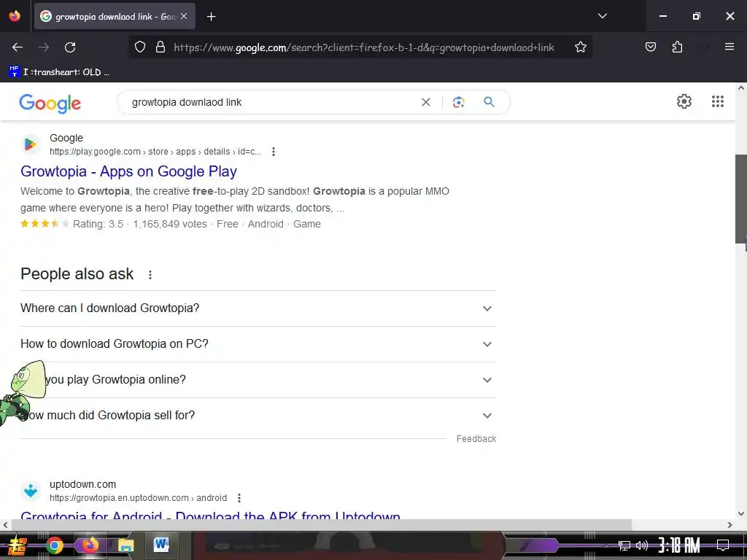
Task: Click the vertical page scrollbar thumb
Action: coord(741,199)
